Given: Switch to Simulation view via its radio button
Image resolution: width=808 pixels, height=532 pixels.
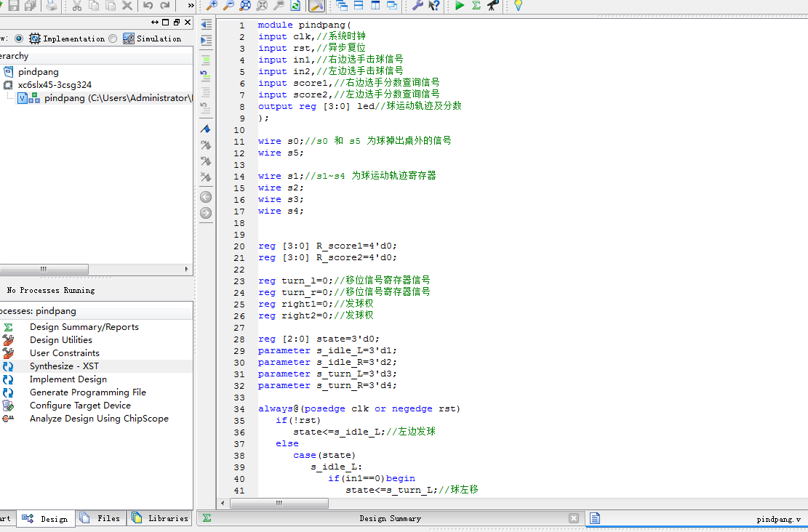Looking at the screenshot, I should tap(113, 39).
